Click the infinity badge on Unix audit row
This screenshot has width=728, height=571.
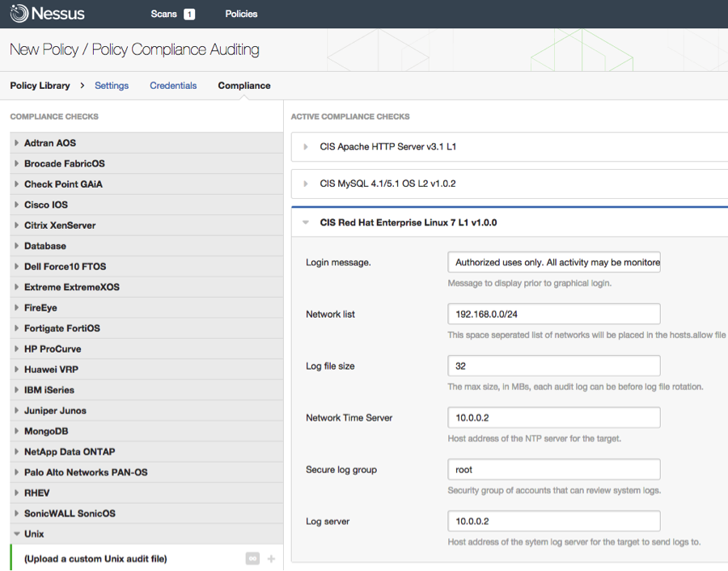[x=252, y=559]
